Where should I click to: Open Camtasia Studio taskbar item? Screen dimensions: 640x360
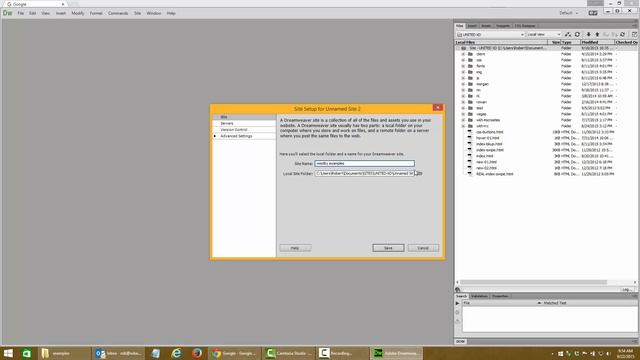click(289, 353)
